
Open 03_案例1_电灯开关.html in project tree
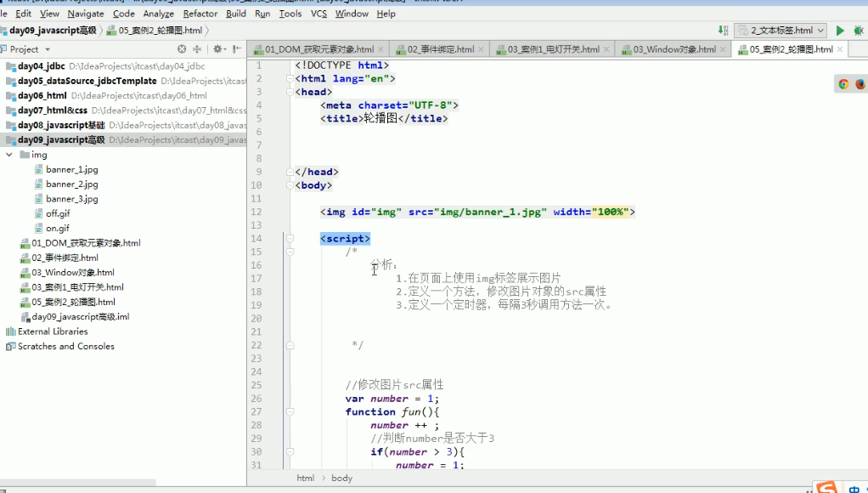tap(77, 287)
